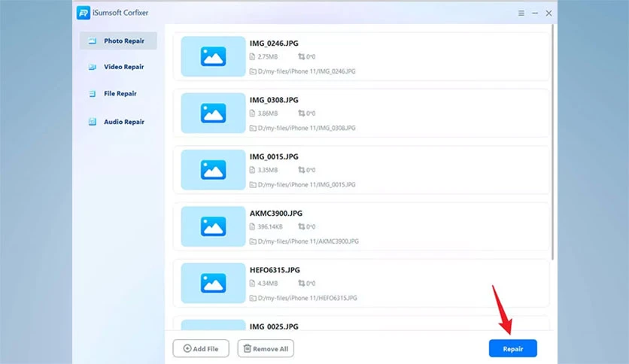Viewport: 629px width, 364px height.
Task: Click the HEFO6315.JPG file name
Action: (275, 270)
